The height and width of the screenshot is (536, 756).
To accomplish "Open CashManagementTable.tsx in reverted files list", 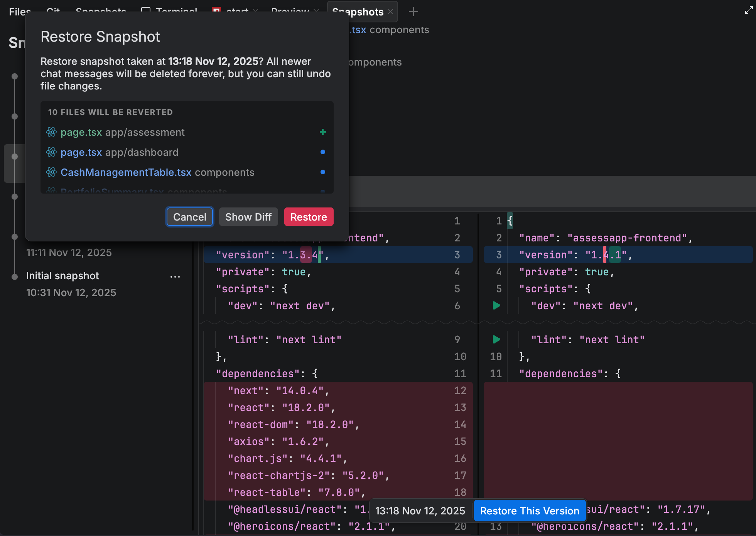I will [x=126, y=172].
